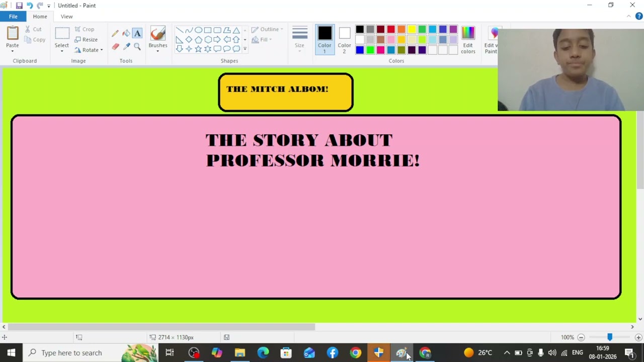Screen dimensions: 644x362
Task: Choose the Pentagon shape
Action: (x=198, y=40)
